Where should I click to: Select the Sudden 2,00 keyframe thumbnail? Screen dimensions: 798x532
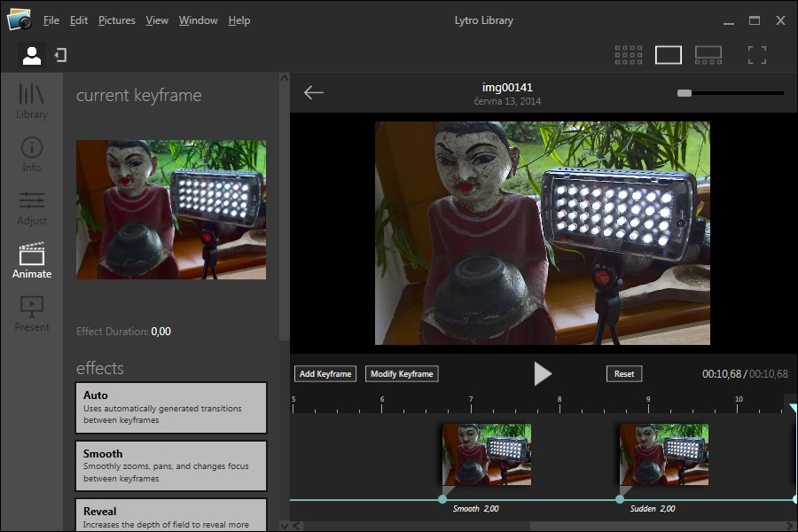[x=663, y=454]
